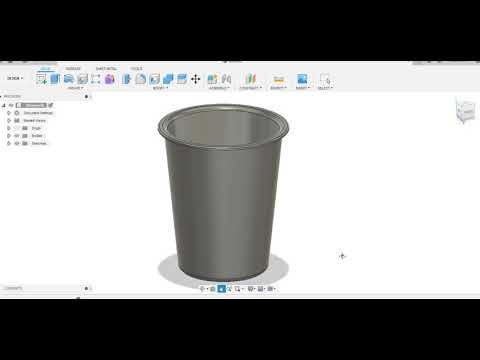Open the Insert group dropdown label

(303, 88)
